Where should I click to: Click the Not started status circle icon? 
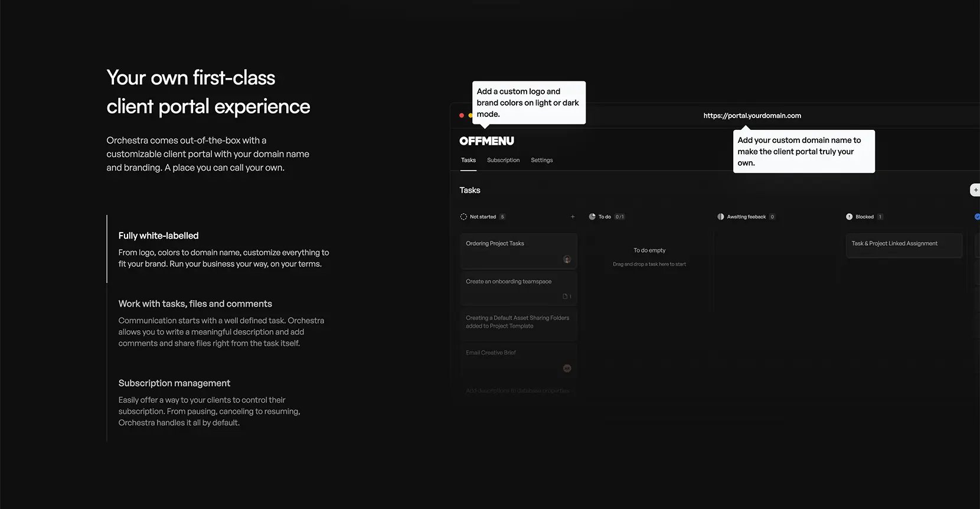(x=463, y=217)
